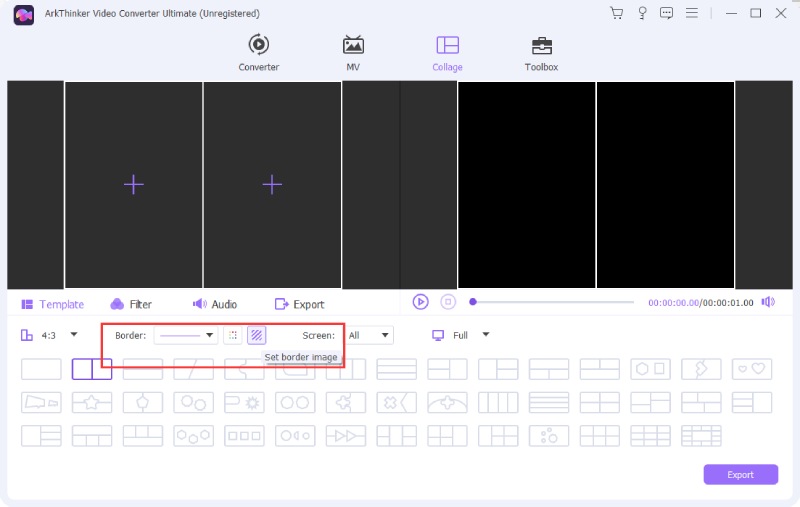The height and width of the screenshot is (507, 800).
Task: Click the collage layout icon beside 4:3
Action: click(x=27, y=335)
